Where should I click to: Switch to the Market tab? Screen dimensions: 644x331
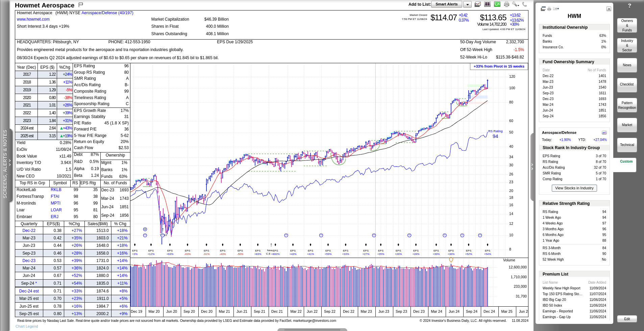pyautogui.click(x=627, y=125)
